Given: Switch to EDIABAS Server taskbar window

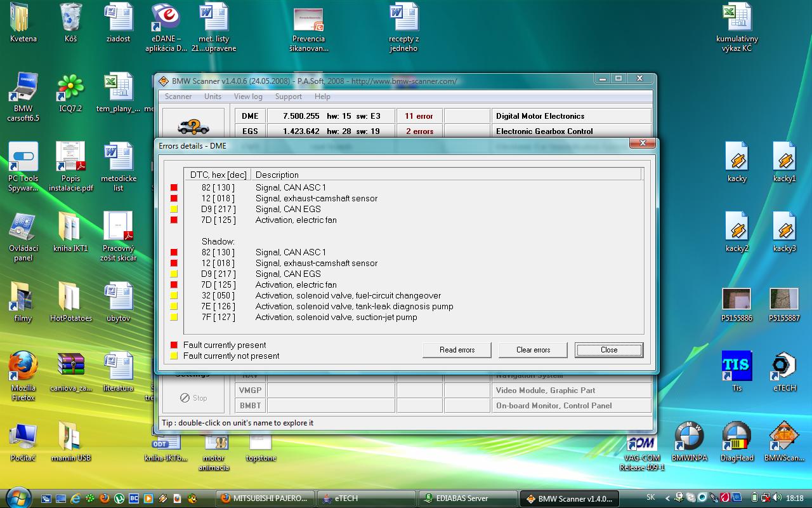Looking at the screenshot, I should coord(468,498).
